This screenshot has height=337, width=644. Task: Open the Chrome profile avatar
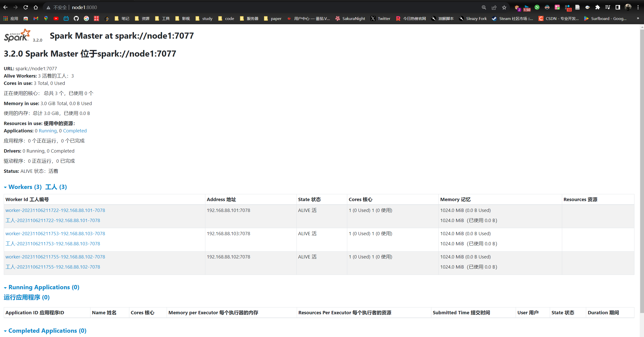coord(628,7)
